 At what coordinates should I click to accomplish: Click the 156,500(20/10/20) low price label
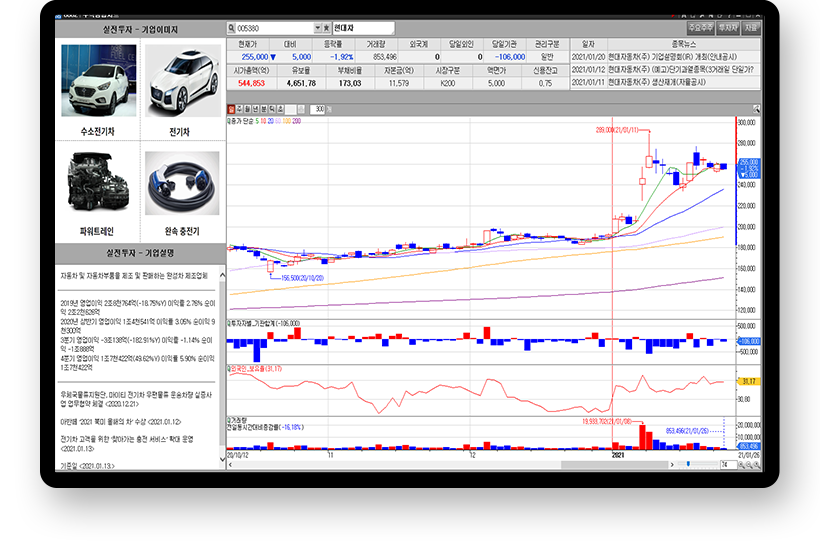[x=302, y=278]
